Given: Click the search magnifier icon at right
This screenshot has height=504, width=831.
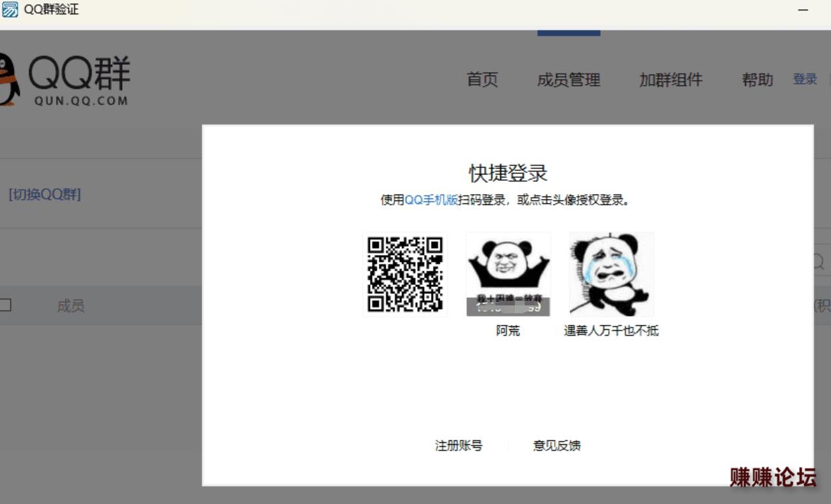Looking at the screenshot, I should coord(818,262).
